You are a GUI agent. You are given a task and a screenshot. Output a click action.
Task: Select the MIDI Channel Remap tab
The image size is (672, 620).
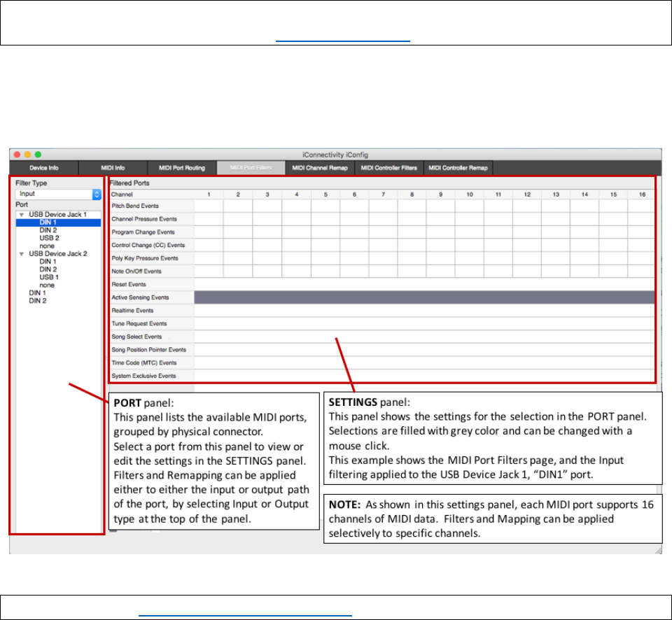[319, 168]
